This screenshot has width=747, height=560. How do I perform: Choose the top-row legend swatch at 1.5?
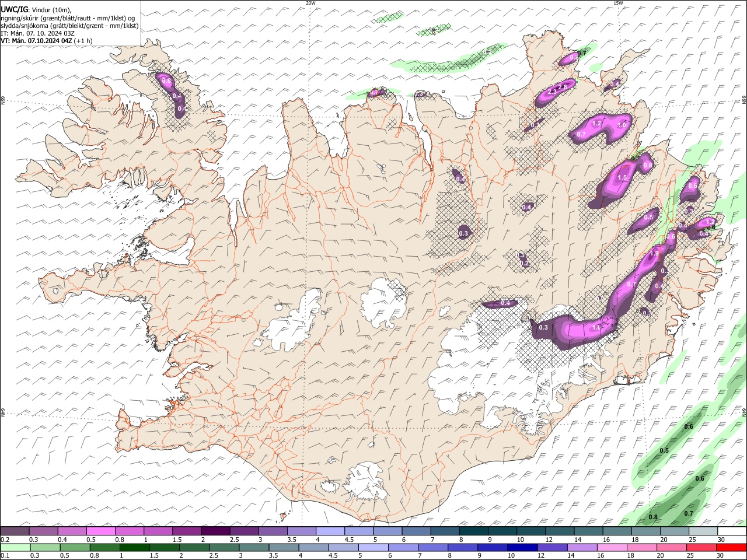[x=186, y=531]
